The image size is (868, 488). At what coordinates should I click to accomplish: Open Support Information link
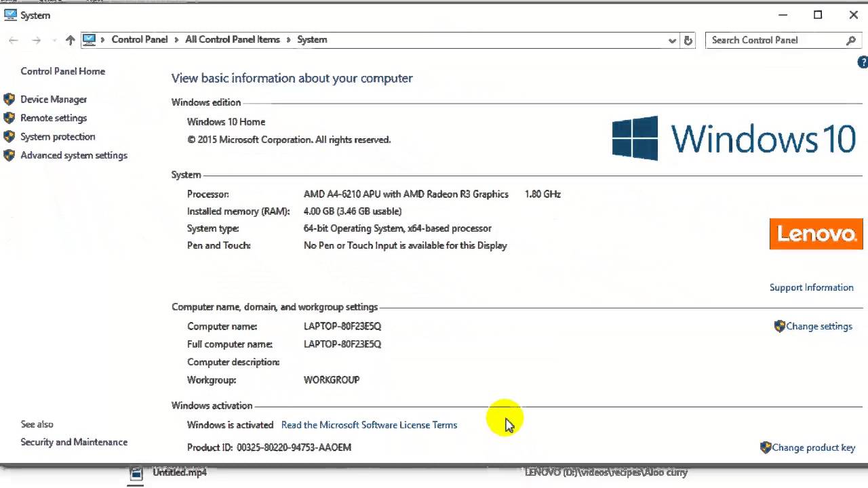[x=811, y=287]
